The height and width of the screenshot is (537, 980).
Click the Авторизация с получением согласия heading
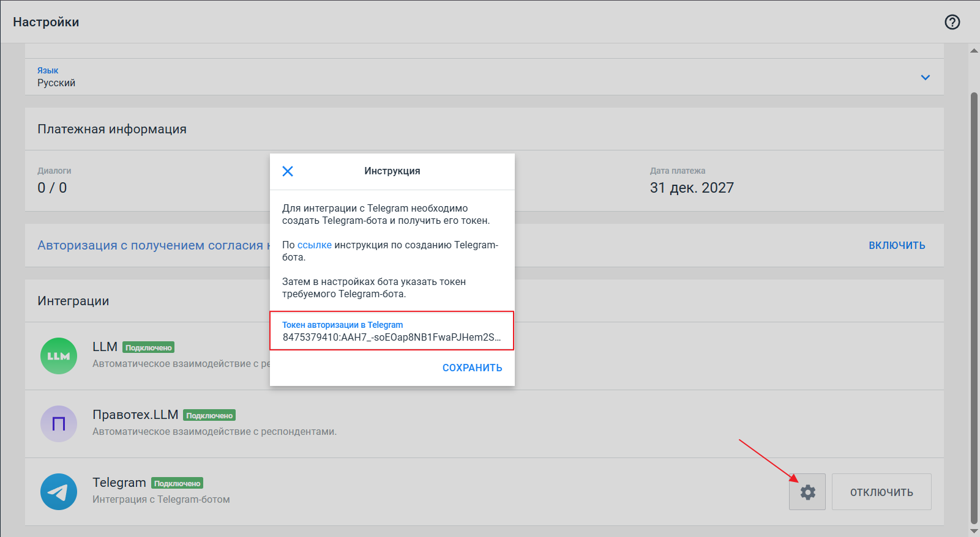click(150, 245)
